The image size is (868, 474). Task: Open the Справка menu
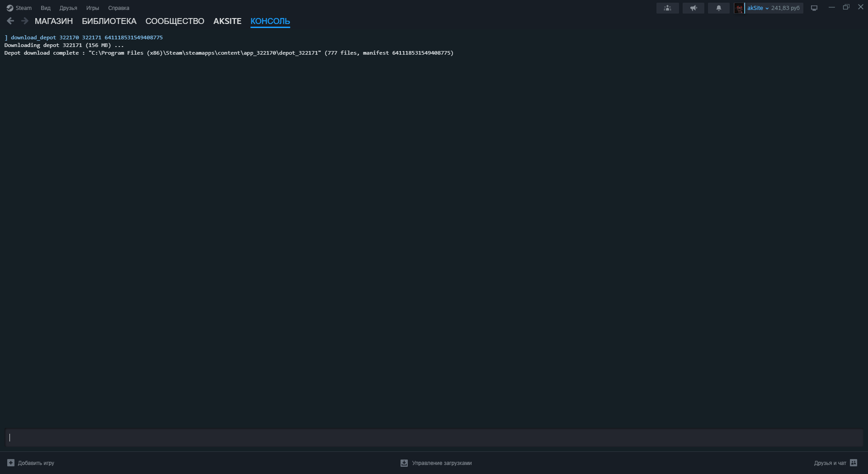[x=119, y=8]
